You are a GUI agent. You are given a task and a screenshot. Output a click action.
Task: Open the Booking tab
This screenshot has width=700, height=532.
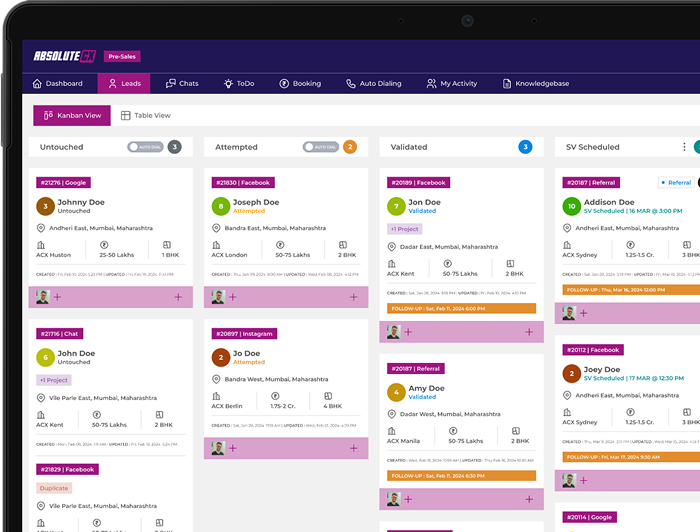pyautogui.click(x=300, y=83)
